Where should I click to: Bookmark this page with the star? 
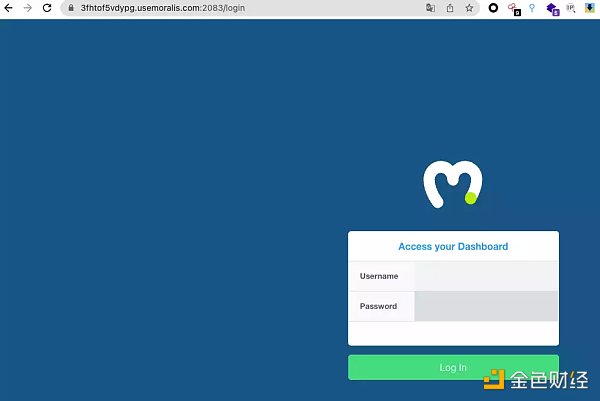(469, 8)
